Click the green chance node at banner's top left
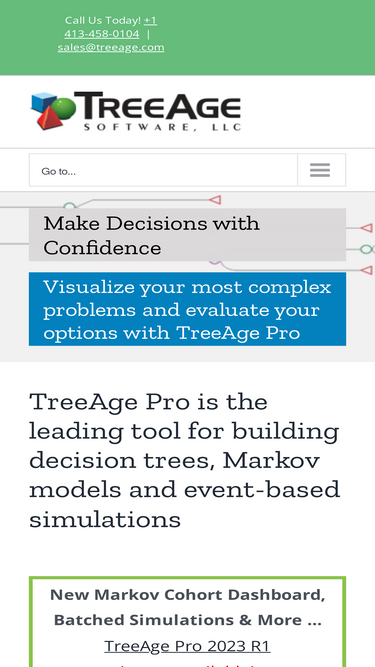Screen dimensions: 375x667 tap(69, 206)
